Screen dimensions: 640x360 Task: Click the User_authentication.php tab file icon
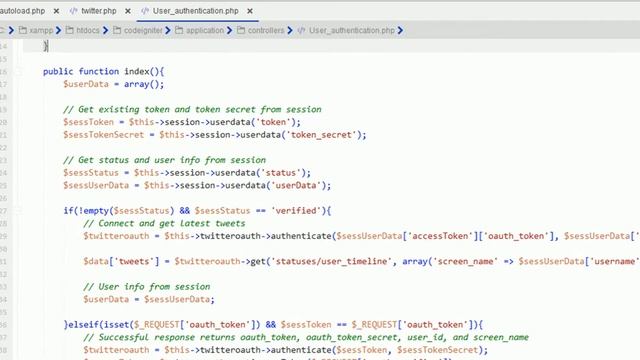click(145, 11)
